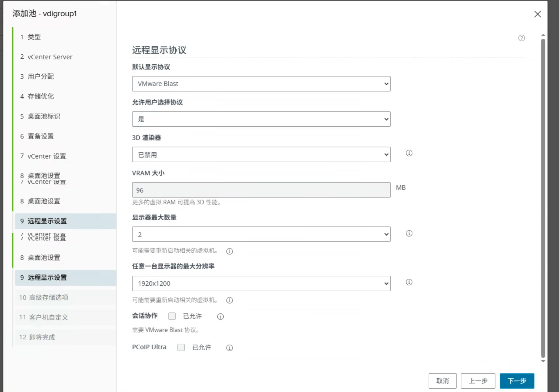Open 默认显示协议 VMware Blast dropdown
Viewport: 559px width, 392px height.
(x=261, y=84)
